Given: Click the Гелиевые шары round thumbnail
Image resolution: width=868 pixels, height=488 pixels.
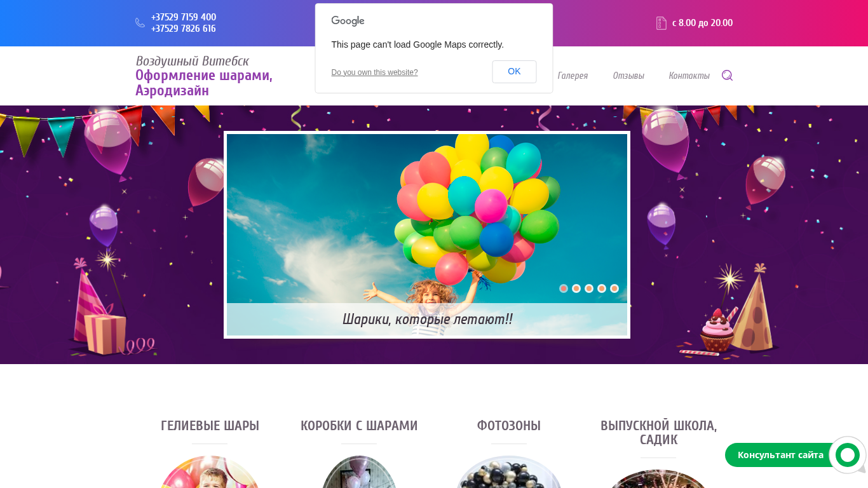Looking at the screenshot, I should pos(210,472).
